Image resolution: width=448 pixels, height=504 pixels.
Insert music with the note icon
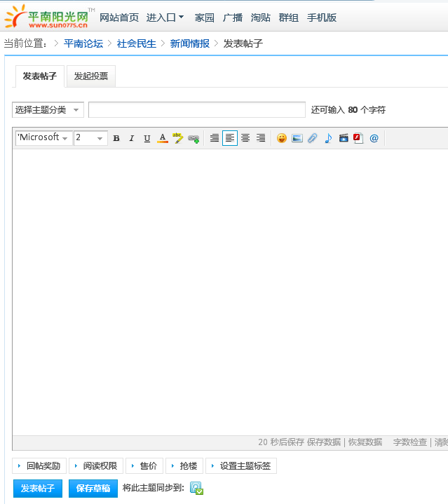pyautogui.click(x=328, y=138)
